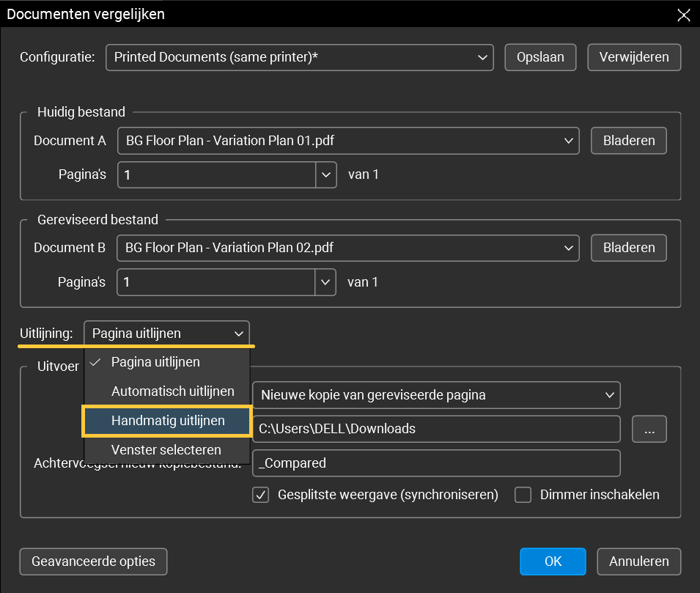Click Bladeren for Document A
This screenshot has height=593, width=700.
coord(629,141)
